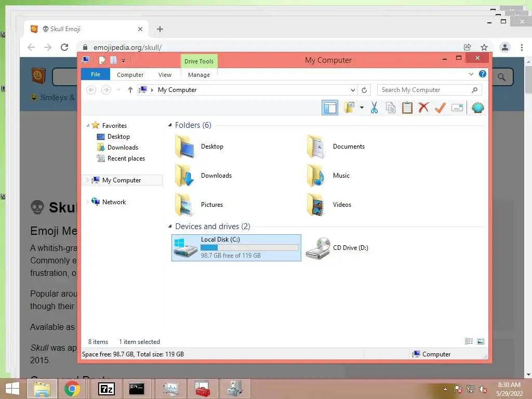Click the Local Disk usage bar
This screenshot has width=532, height=399.
click(x=249, y=248)
